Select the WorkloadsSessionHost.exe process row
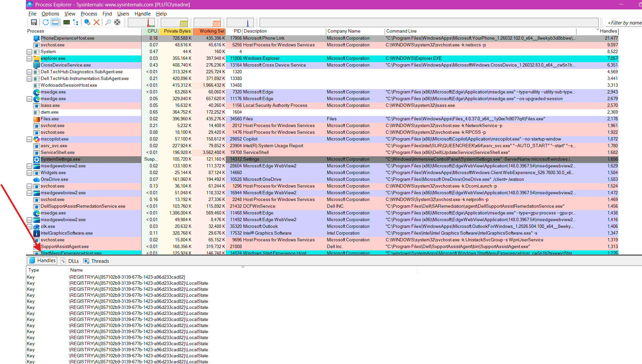 [322, 85]
